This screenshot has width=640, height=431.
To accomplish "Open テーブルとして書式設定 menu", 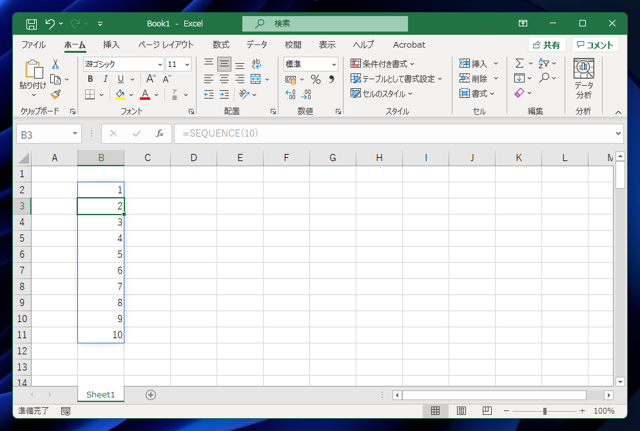I will pos(396,79).
